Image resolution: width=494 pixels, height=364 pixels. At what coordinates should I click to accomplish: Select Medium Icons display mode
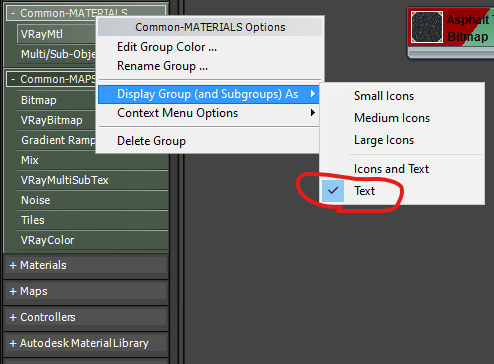coord(402,118)
